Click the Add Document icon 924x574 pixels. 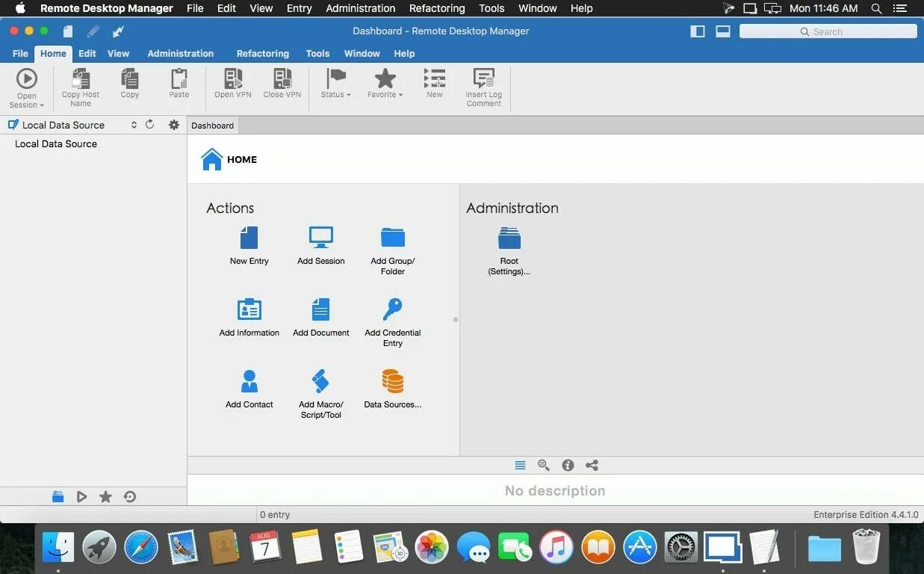321,309
